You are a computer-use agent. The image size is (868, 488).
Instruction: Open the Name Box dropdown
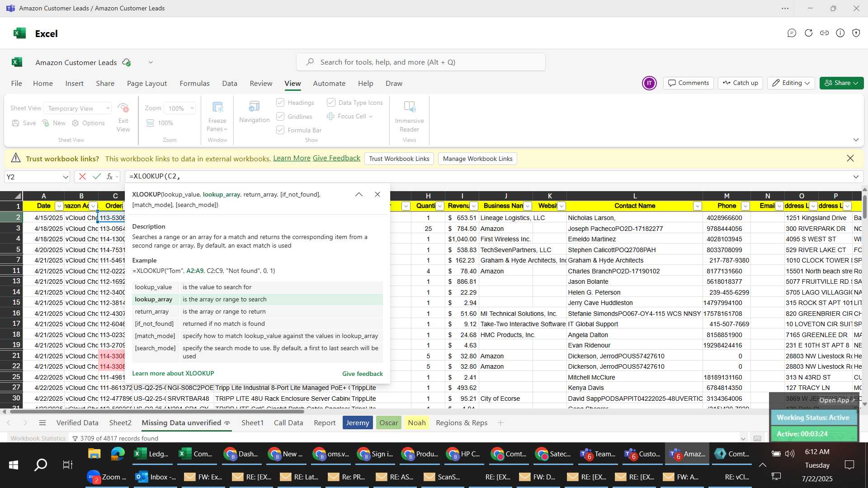click(65, 177)
